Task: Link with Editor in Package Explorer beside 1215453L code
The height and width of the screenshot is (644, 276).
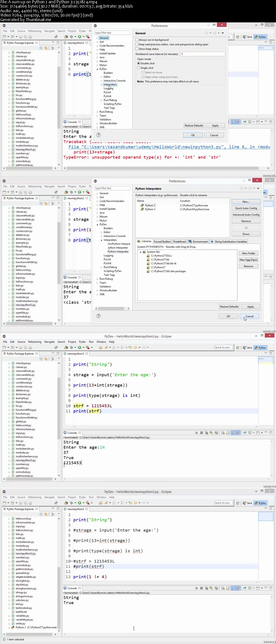Action: 46,359
